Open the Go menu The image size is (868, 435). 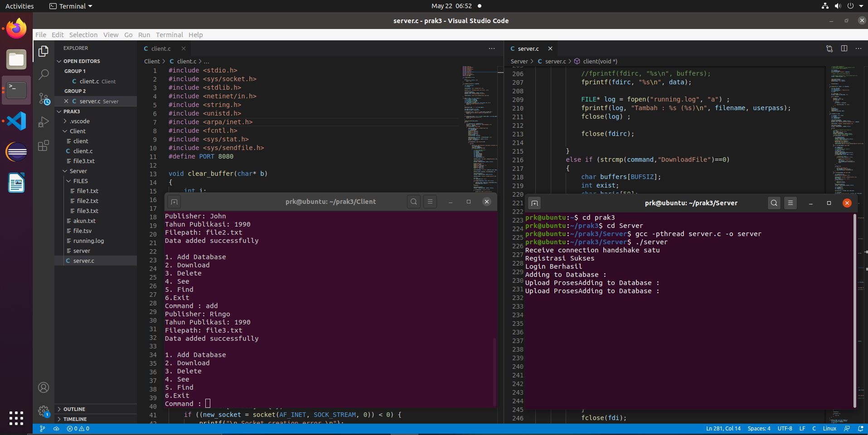[128, 34]
